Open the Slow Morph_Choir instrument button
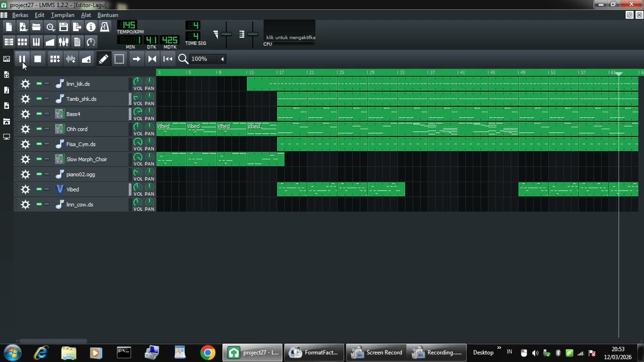Viewport: 644px width, 362px height. [91, 159]
